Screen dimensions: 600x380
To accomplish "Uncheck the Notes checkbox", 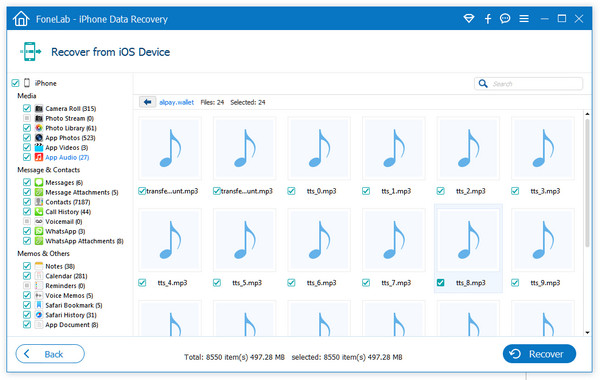I will point(27,266).
